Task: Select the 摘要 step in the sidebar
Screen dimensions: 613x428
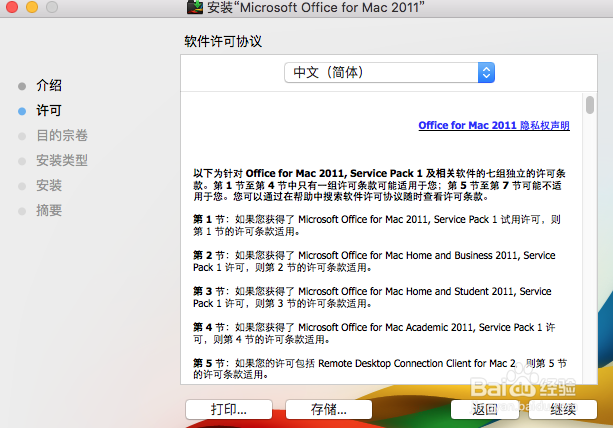Action: point(49,211)
